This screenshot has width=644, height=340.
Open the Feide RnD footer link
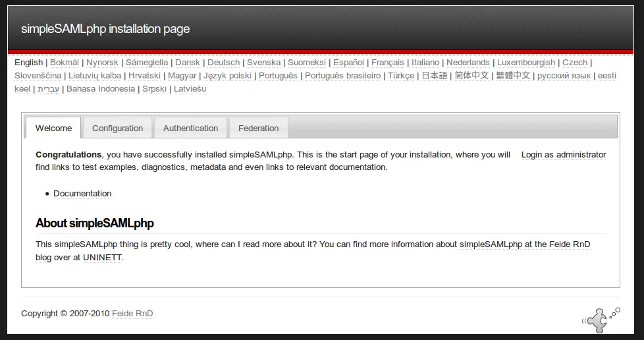[132, 313]
